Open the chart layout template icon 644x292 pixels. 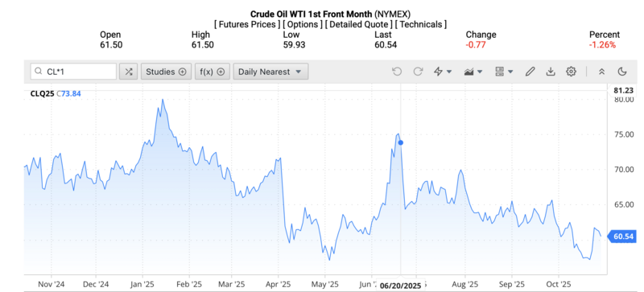click(x=500, y=72)
